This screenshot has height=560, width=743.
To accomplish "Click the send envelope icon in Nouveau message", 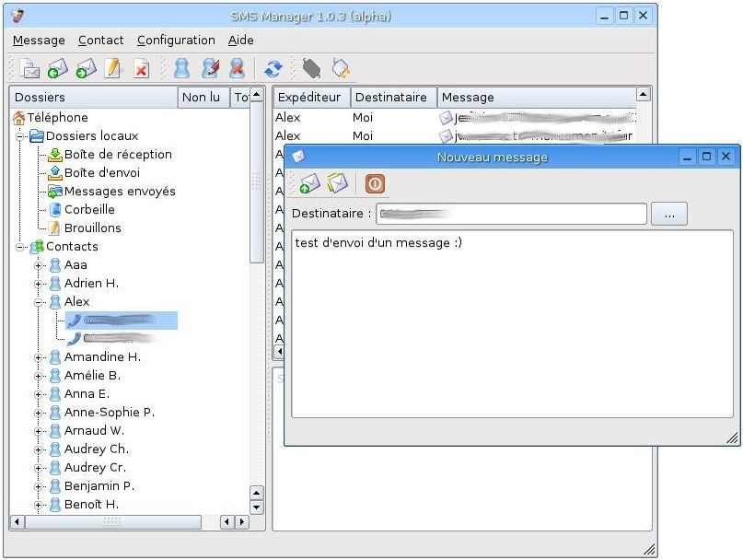I will [310, 183].
